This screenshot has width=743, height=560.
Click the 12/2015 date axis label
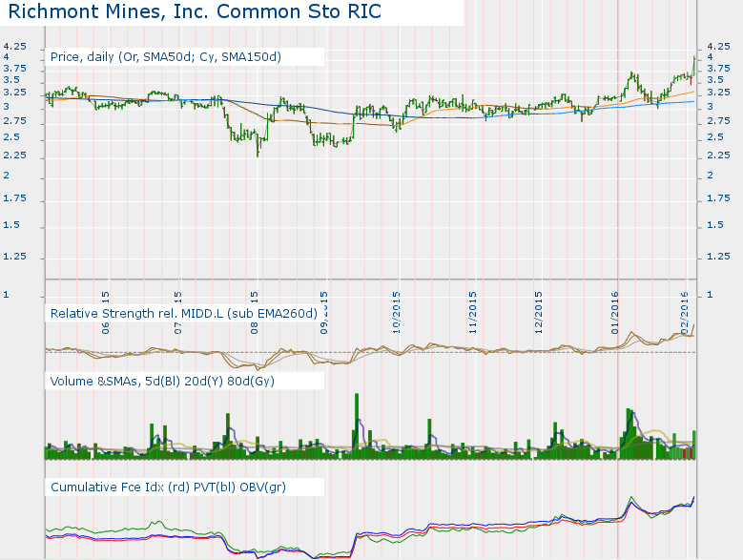click(x=538, y=313)
